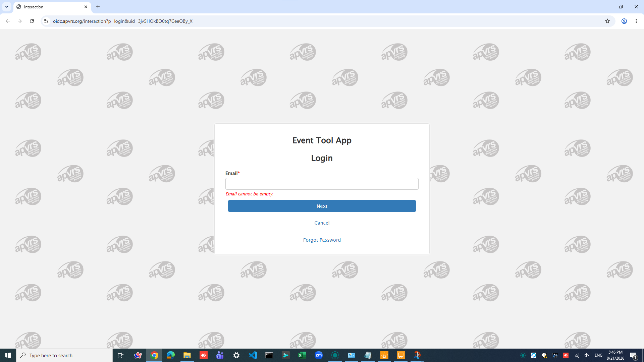
Task: Close the Interaction tab
Action: tap(86, 7)
